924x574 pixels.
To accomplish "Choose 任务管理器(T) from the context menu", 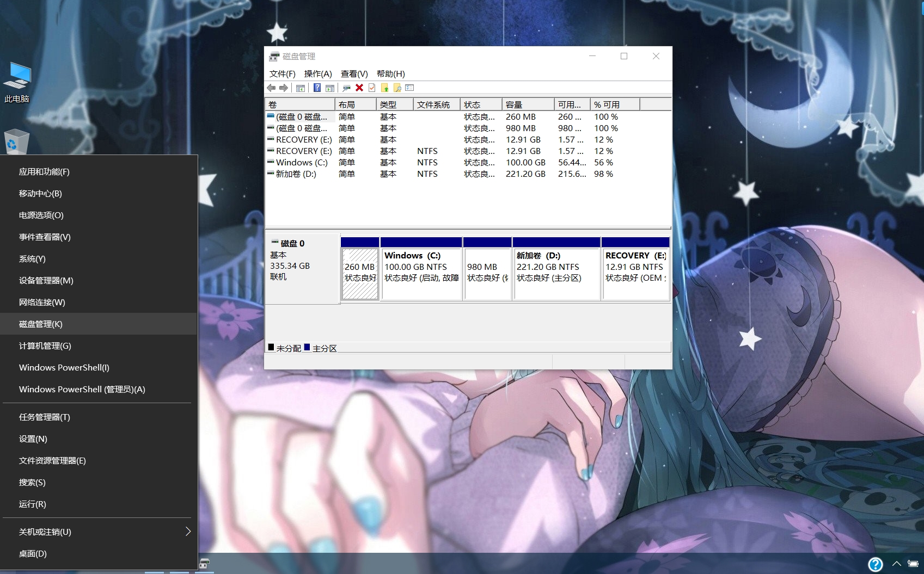I will click(x=99, y=417).
